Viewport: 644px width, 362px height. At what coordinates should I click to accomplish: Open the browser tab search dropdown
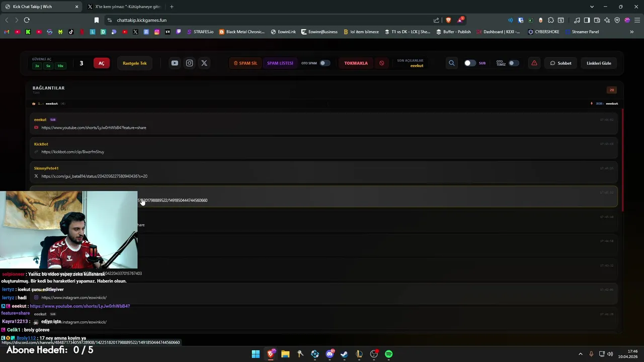click(592, 7)
